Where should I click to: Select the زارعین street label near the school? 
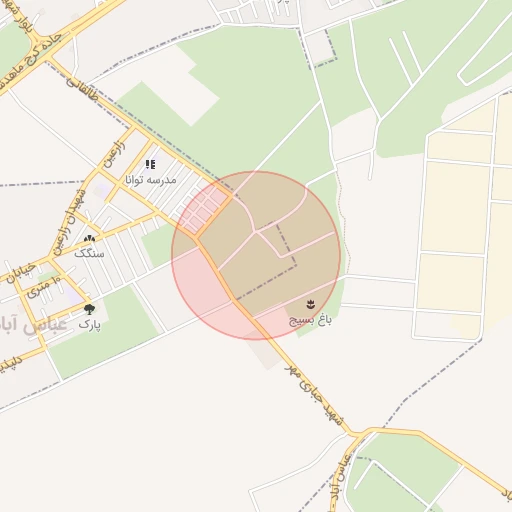(x=115, y=153)
